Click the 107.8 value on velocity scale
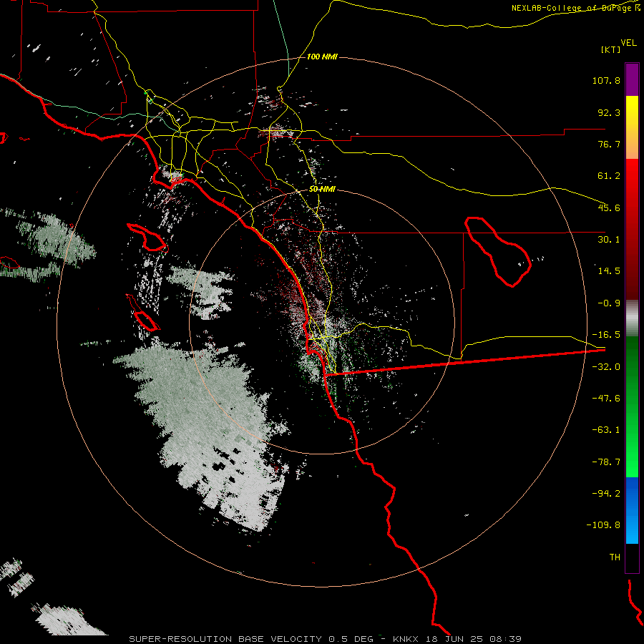644x644 pixels. click(x=606, y=80)
